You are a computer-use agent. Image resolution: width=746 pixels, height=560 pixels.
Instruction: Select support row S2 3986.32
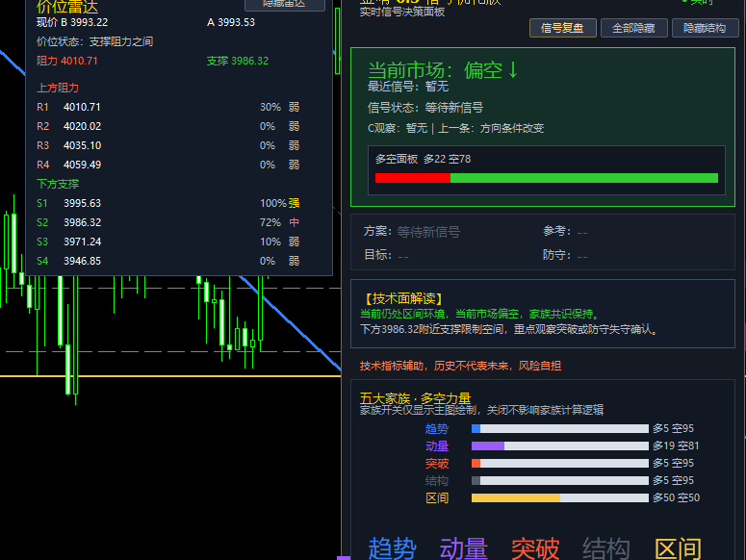(168, 222)
